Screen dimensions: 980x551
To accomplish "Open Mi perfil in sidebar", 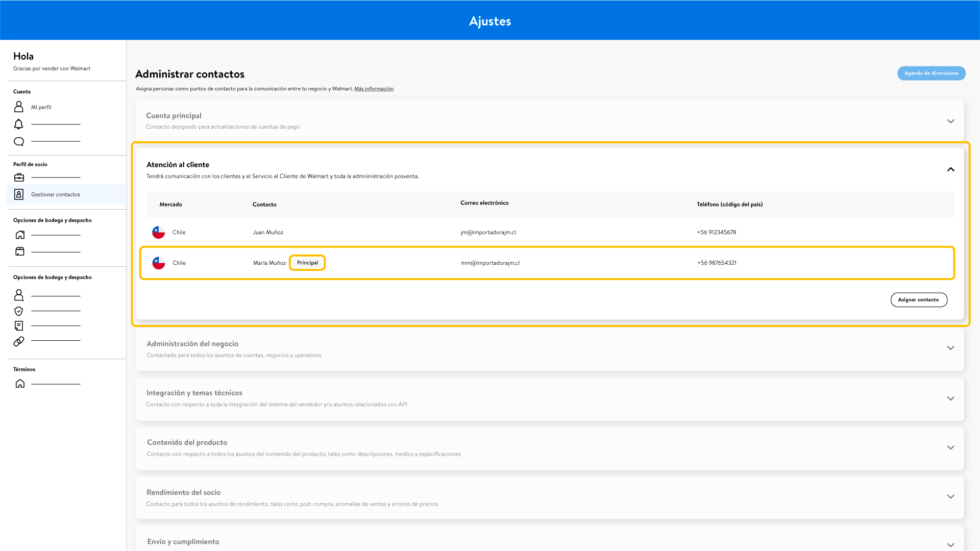I will (41, 107).
